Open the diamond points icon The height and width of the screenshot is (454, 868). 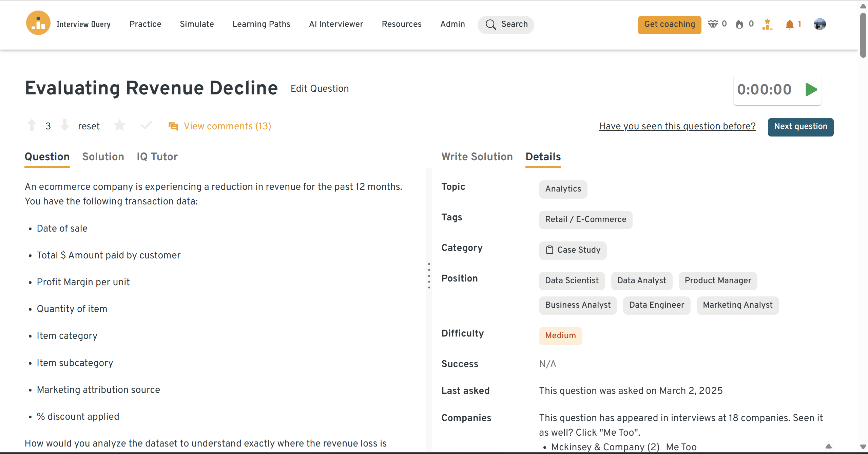(x=713, y=24)
